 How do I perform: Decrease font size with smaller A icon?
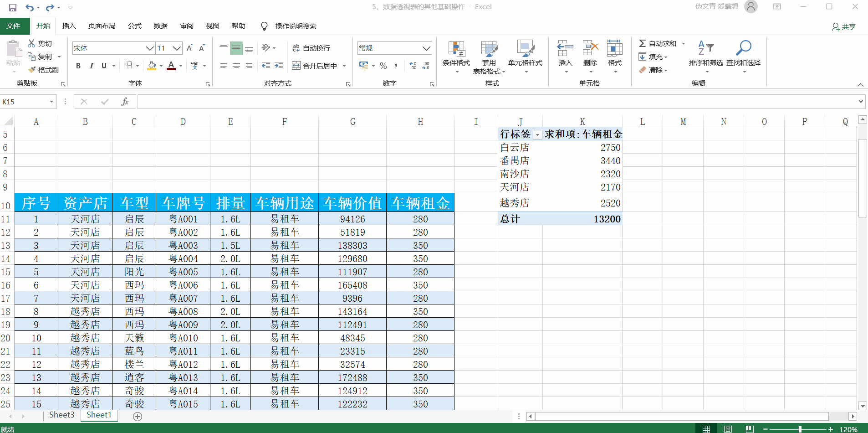202,48
